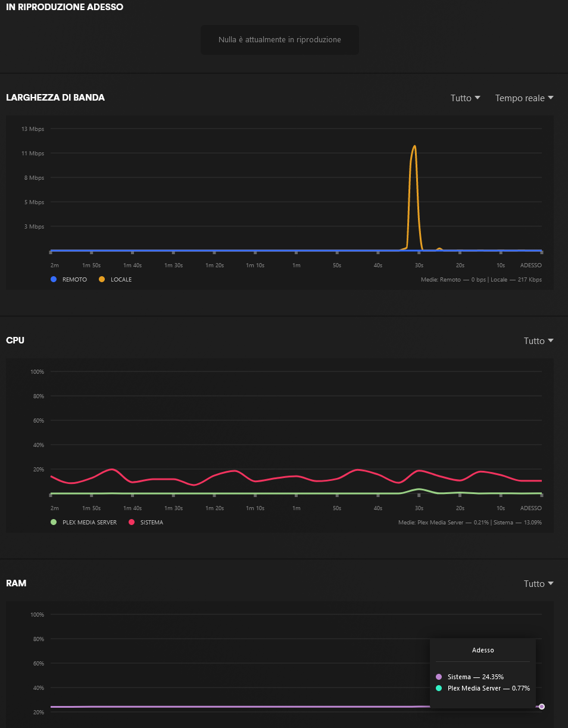
Task: Click the 'Nulla è attualmente in riproduzione' box
Action: click(x=280, y=40)
